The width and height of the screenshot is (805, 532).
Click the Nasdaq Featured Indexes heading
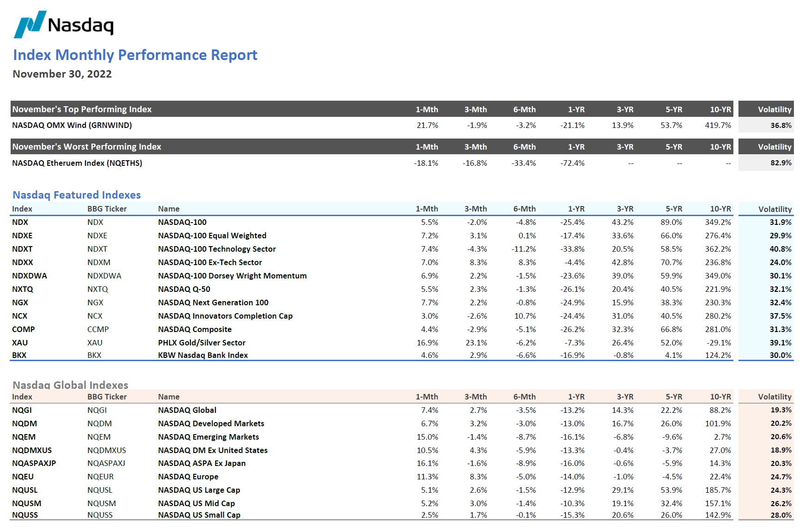[x=77, y=195]
